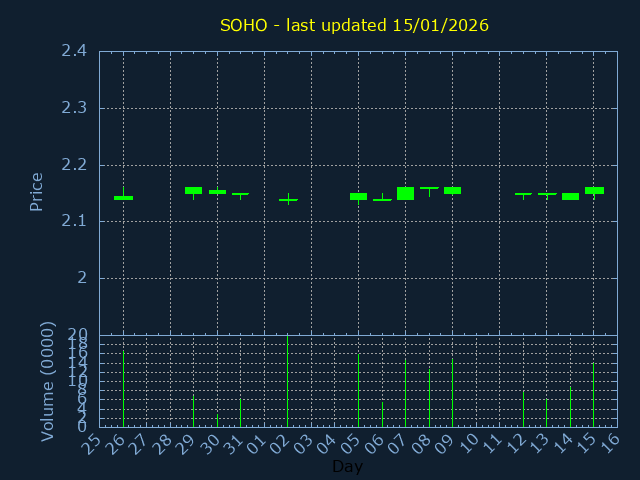The width and height of the screenshot is (640, 480).
Task: Select the green volume bar for day 31
Action: 240,413
